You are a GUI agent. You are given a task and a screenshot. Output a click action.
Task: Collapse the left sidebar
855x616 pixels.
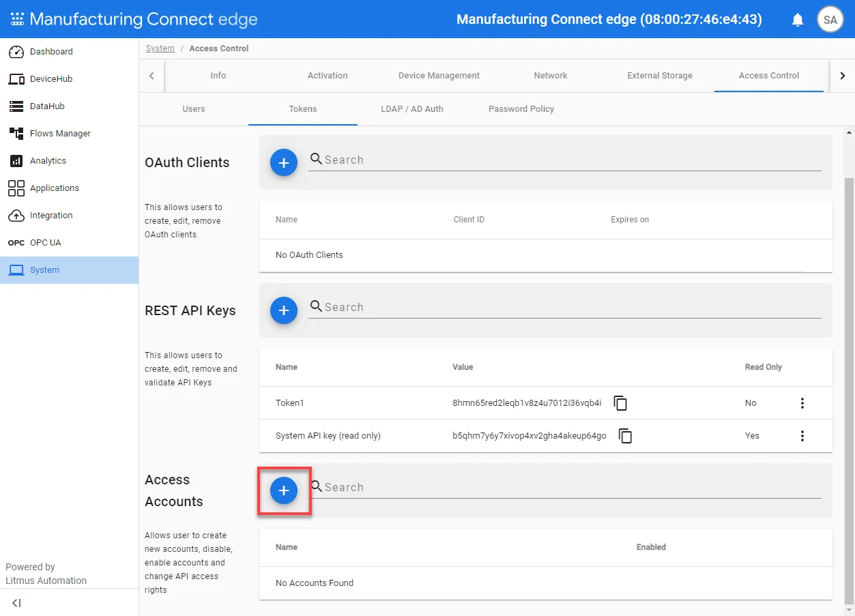point(17,603)
